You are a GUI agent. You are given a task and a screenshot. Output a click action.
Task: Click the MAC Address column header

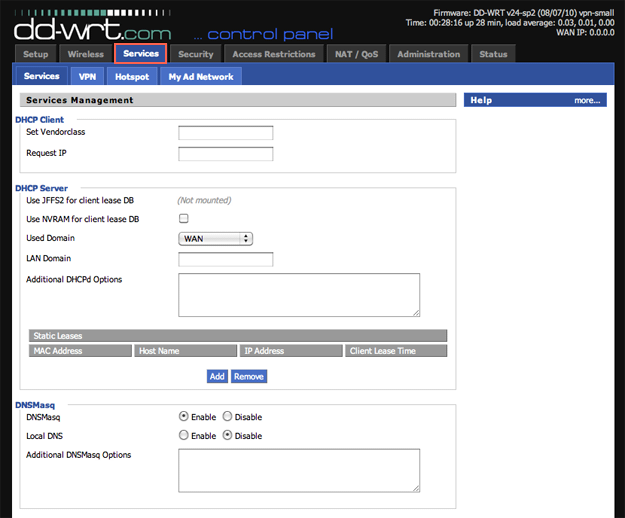tap(80, 351)
